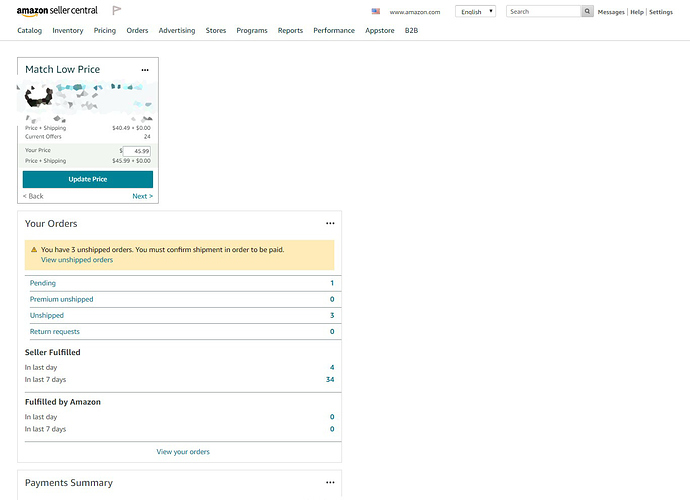Open the Stores menu

click(x=216, y=30)
